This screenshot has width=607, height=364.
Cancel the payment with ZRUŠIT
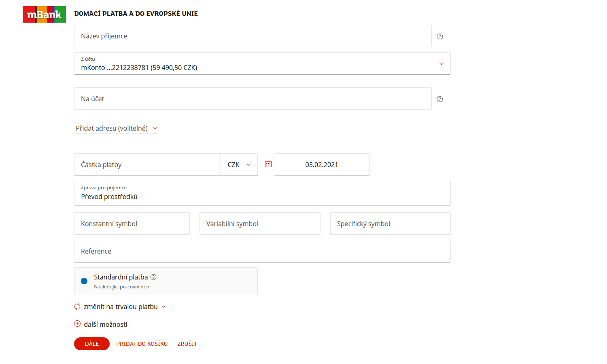(187, 344)
